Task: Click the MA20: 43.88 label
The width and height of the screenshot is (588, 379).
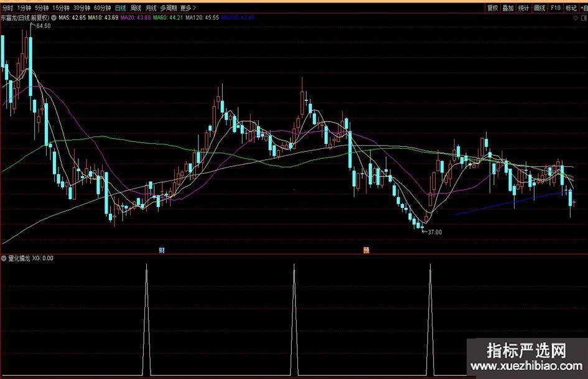Action: pos(136,17)
